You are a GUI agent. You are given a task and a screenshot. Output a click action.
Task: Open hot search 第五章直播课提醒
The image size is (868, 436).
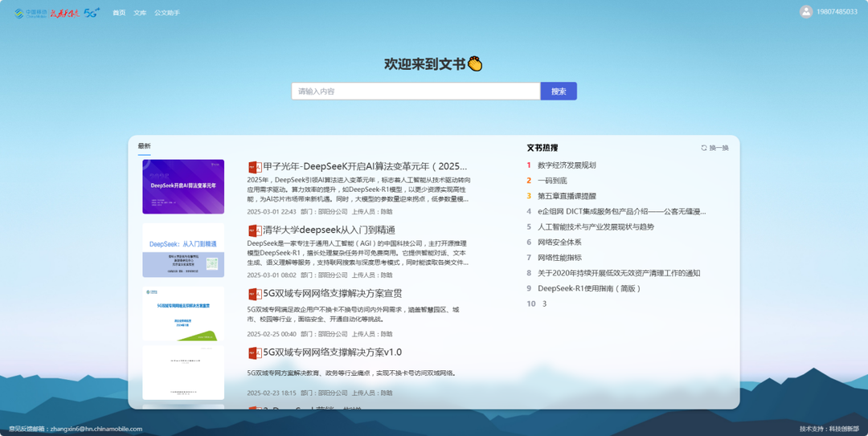[x=567, y=197]
